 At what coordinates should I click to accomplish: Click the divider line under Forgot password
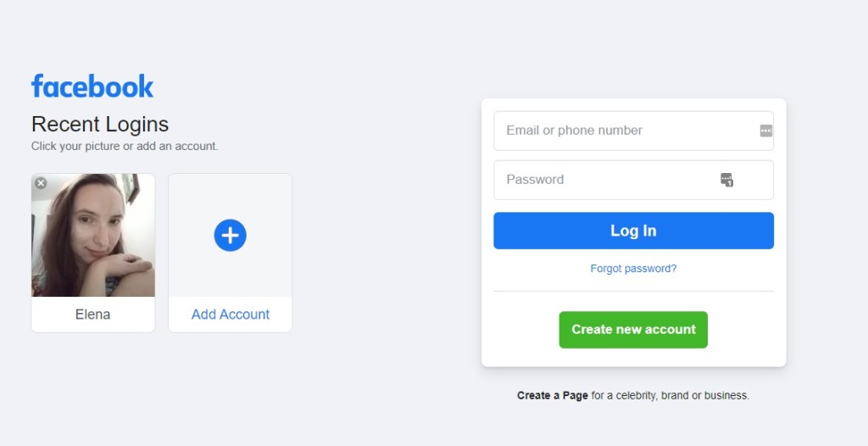pos(633,291)
